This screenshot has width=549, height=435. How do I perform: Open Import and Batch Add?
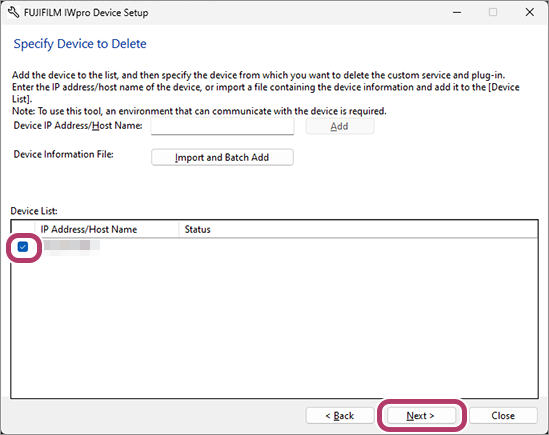pos(222,157)
